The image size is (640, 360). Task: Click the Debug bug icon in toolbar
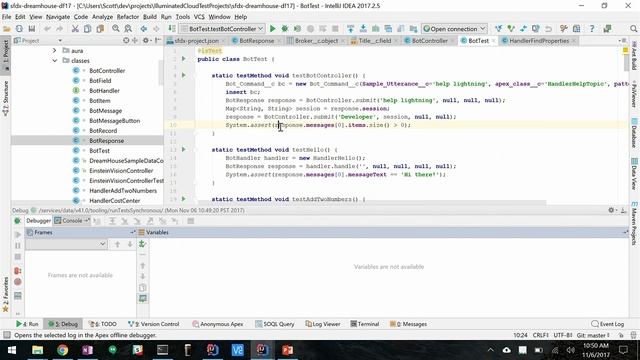(285, 29)
